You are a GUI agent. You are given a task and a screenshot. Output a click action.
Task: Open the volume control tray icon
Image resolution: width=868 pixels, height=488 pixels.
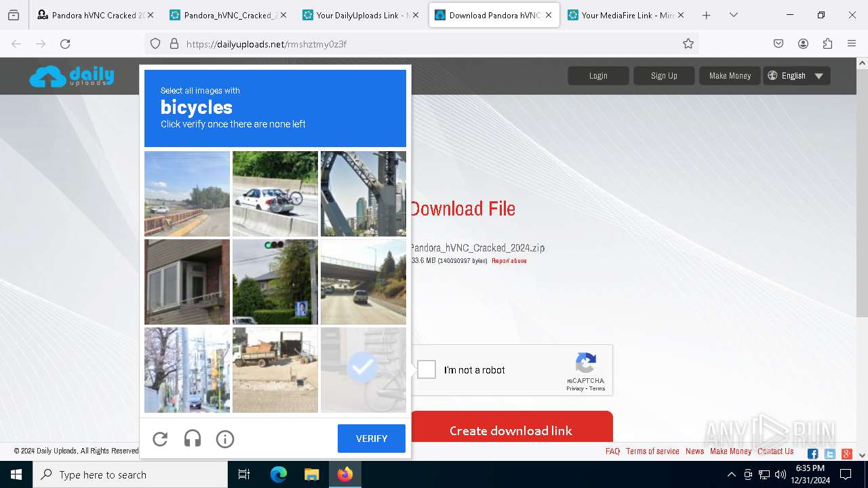(x=781, y=474)
